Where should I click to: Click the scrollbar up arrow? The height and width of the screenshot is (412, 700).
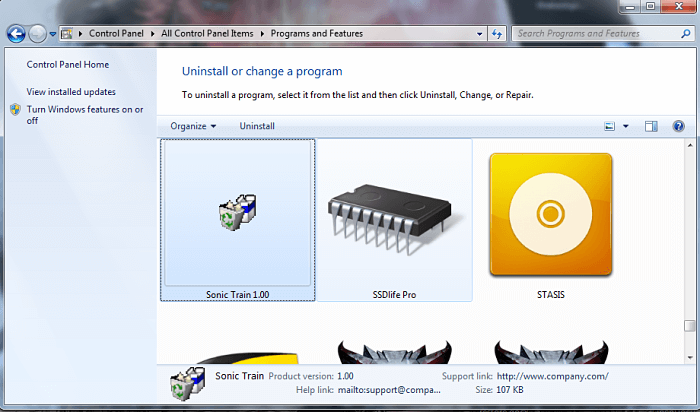tap(690, 145)
